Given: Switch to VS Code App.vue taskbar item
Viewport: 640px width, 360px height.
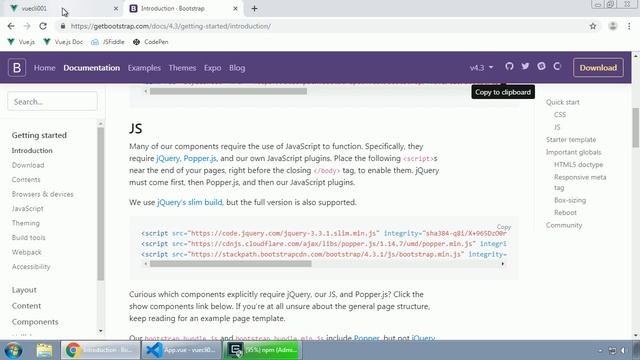Looking at the screenshot, I should (182, 350).
